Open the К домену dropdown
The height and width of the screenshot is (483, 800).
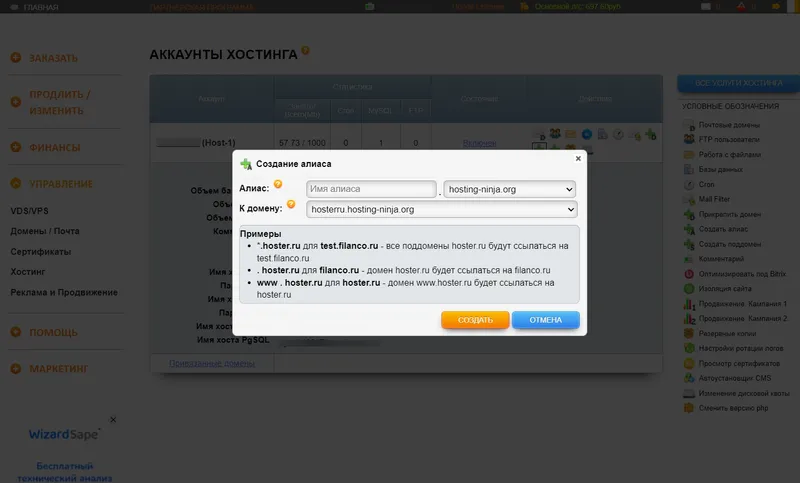(x=441, y=210)
